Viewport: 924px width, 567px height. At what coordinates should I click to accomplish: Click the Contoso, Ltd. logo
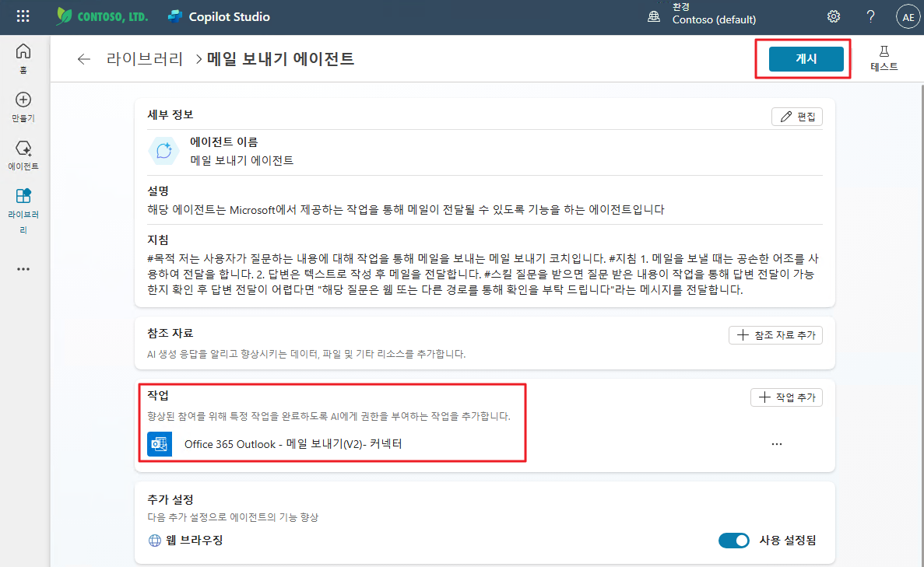click(102, 16)
